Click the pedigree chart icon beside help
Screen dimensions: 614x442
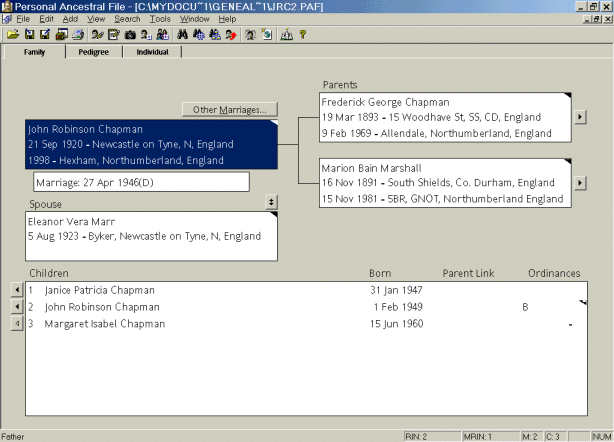coord(286,34)
